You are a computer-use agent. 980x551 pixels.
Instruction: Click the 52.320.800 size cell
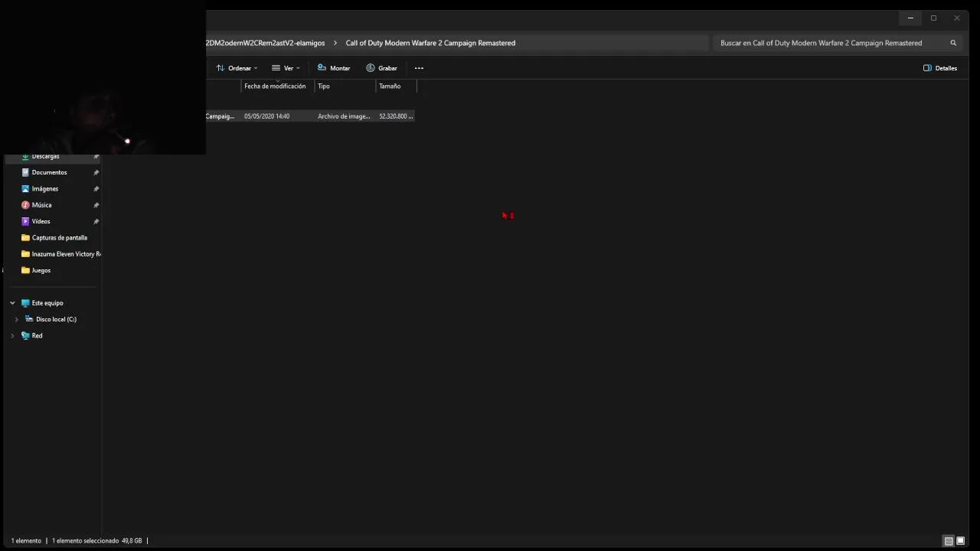[396, 116]
